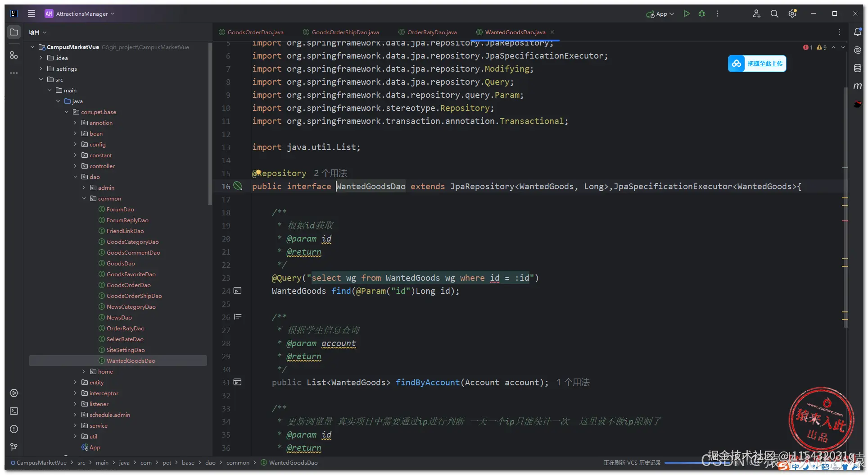
Task: Click the dao breadcrumb in status bar
Action: pyautogui.click(x=210, y=463)
